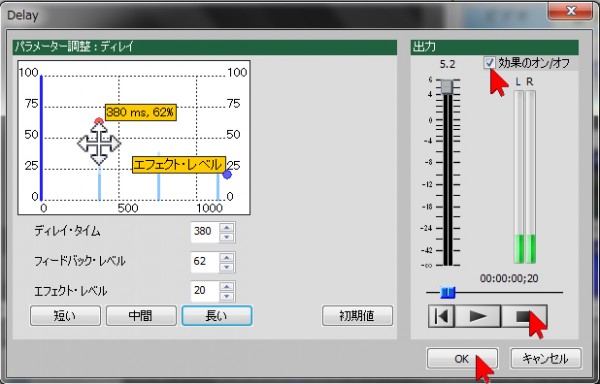Decrease the エフェクト・レベル value with down arrow

[x=227, y=296]
